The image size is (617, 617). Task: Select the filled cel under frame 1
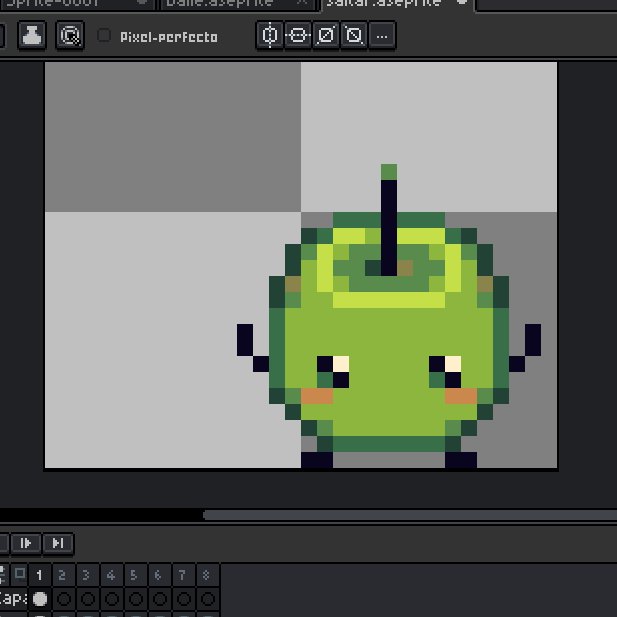point(40,599)
